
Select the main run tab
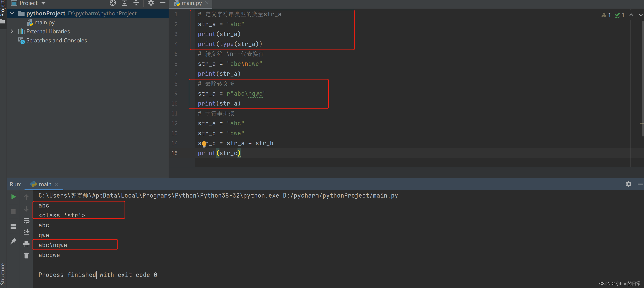[45, 184]
